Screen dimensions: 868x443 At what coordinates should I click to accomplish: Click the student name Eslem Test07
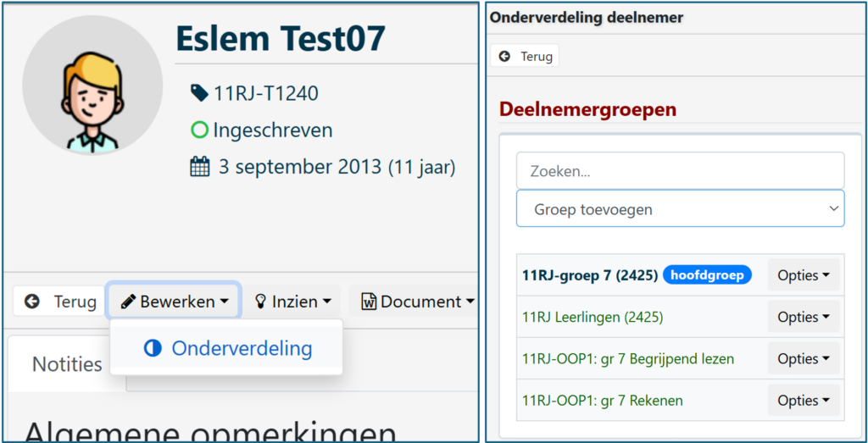pos(281,39)
